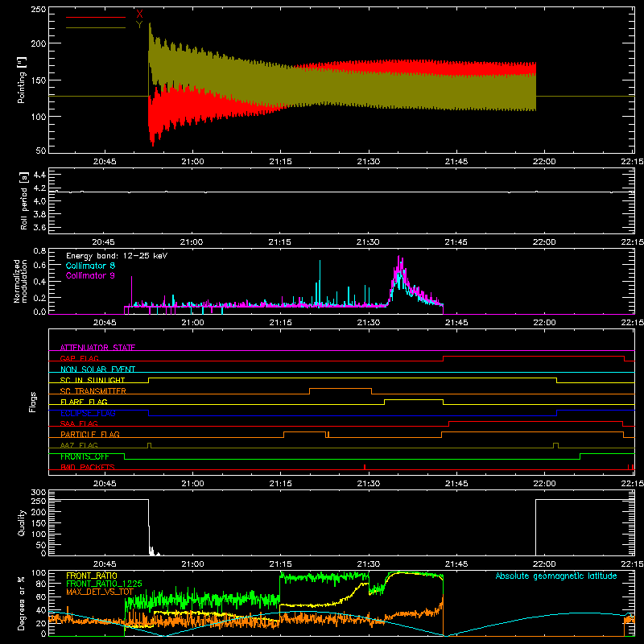Click the 4.4 value on roll period axis
The height and width of the screenshot is (644, 644).
pos(39,175)
